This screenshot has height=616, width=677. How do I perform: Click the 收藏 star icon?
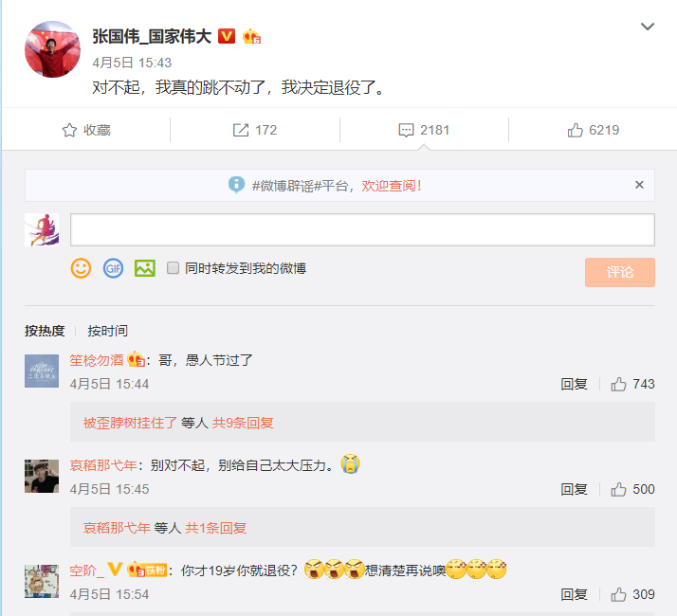(x=69, y=130)
